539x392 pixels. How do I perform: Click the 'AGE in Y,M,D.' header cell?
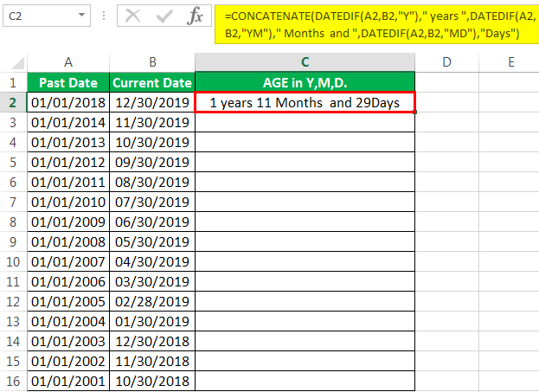point(305,82)
